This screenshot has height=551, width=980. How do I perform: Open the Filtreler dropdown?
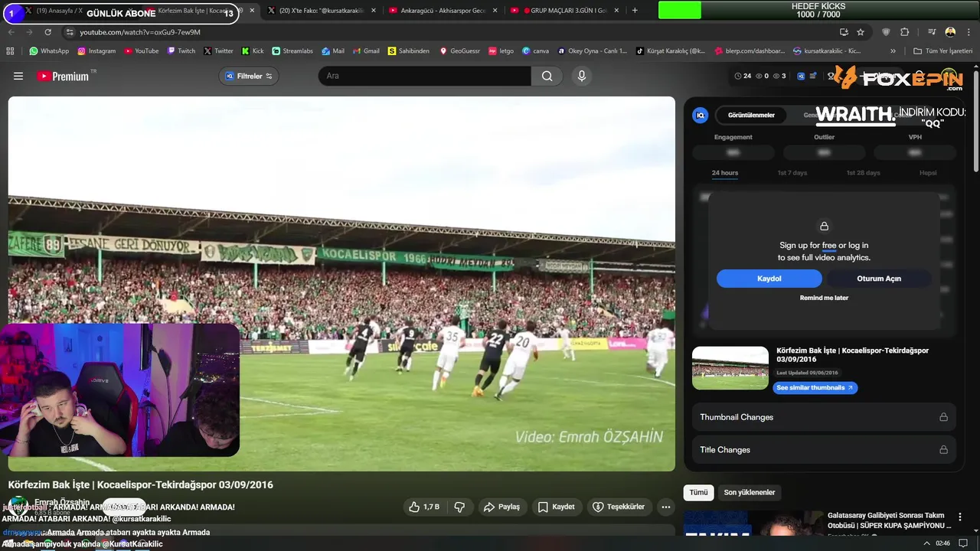(249, 76)
